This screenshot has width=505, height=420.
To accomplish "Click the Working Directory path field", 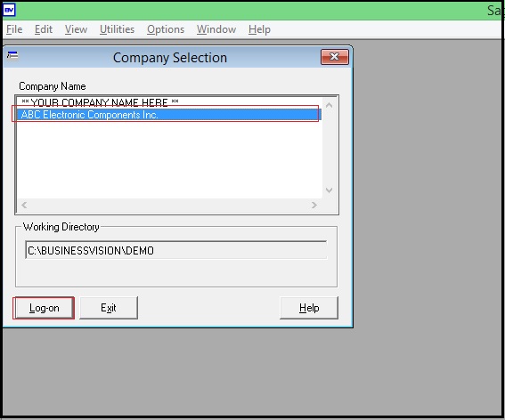I will 176,250.
